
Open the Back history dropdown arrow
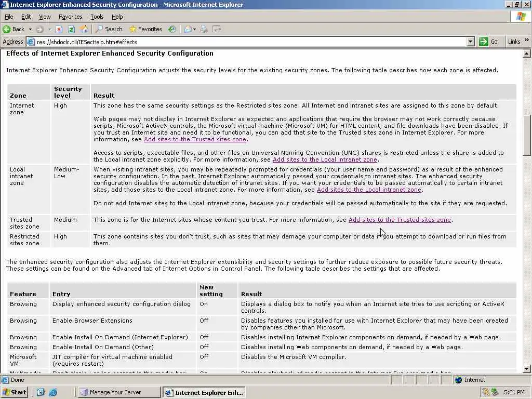click(30, 29)
